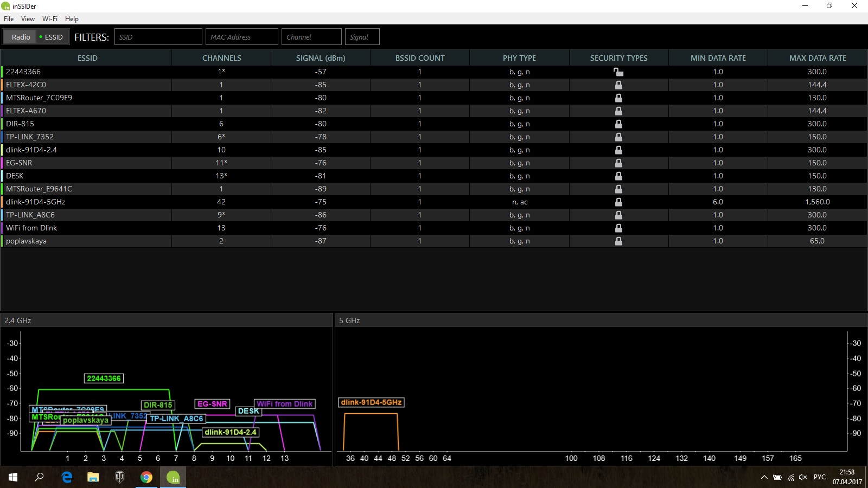Click the inSSIDer taskbar icon
Screen dimensions: 868x488
[x=173, y=477]
